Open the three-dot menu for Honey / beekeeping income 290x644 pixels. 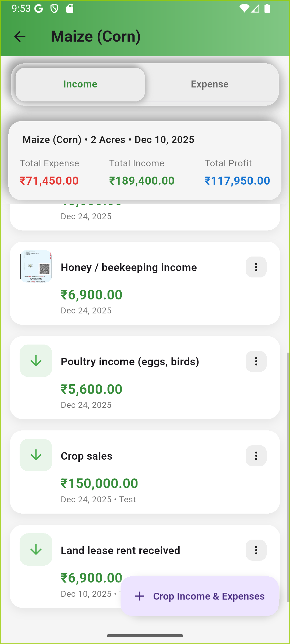pyautogui.click(x=256, y=267)
